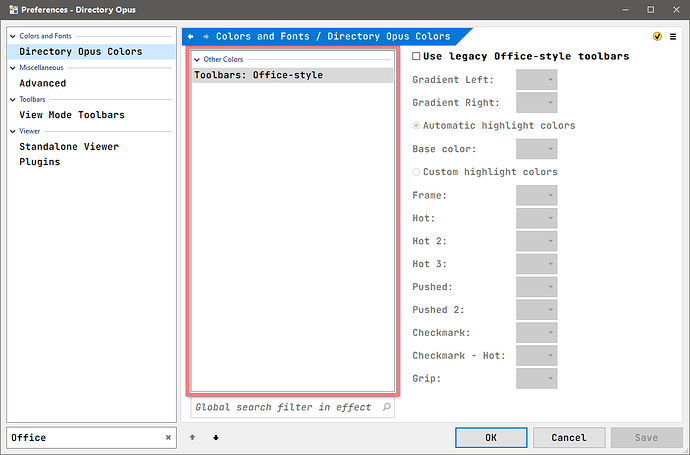Open the Checkmark color dropdown

tap(536, 333)
